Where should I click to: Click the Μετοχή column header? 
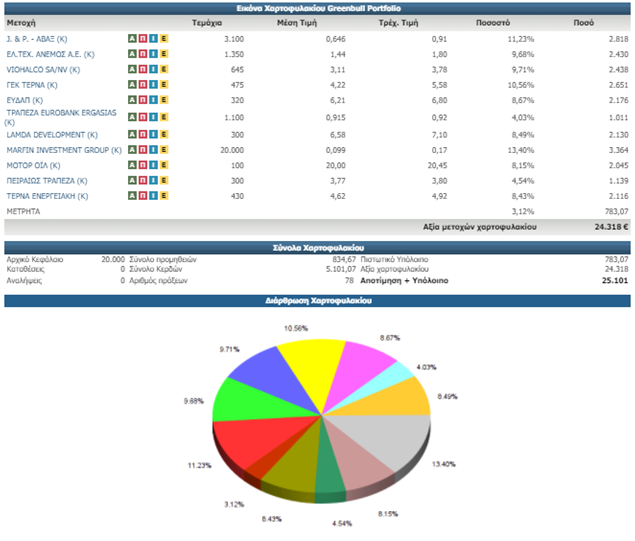point(20,22)
